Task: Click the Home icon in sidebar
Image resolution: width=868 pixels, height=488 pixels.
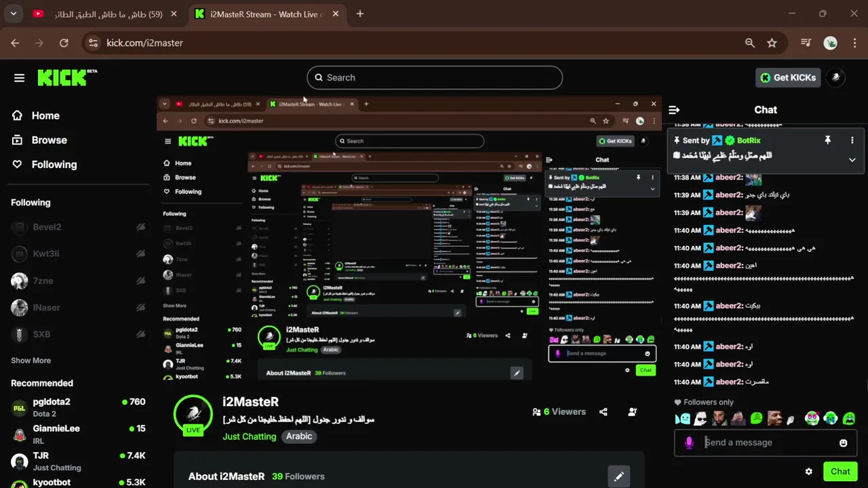Action: (18, 116)
